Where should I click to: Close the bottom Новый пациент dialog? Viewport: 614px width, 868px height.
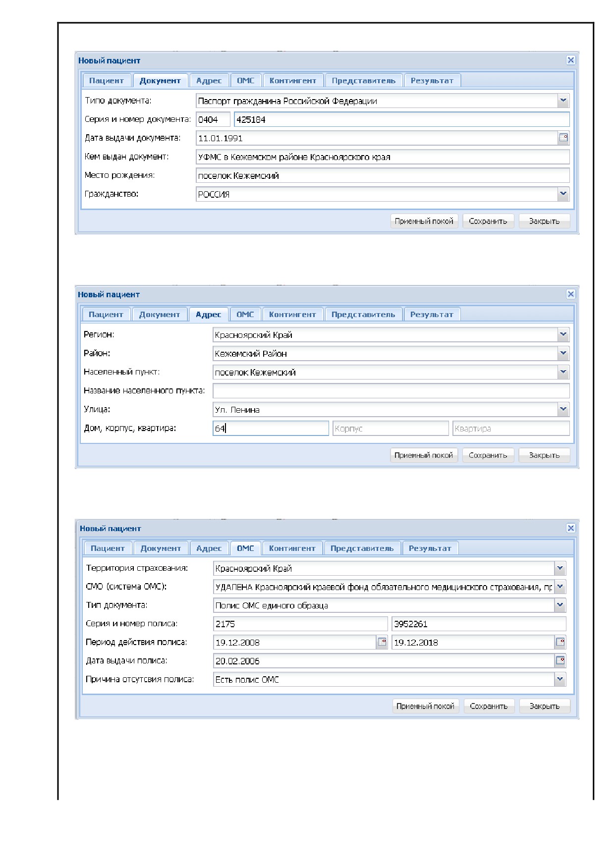[x=571, y=528]
